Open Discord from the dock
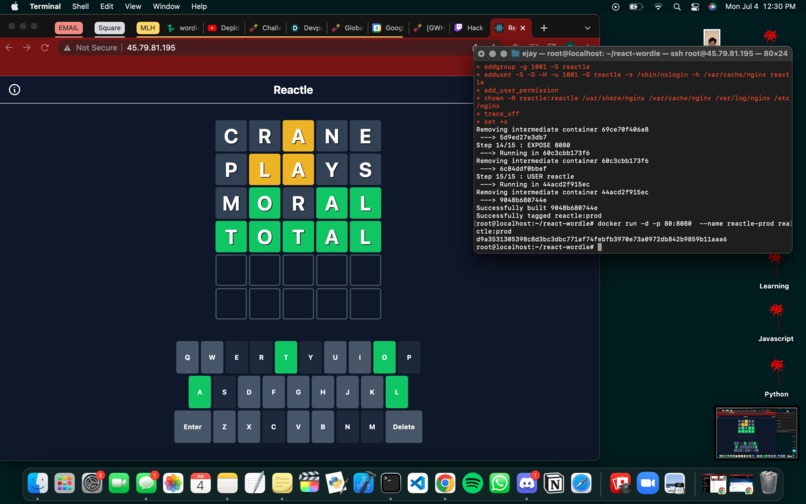806x504 pixels. click(527, 483)
